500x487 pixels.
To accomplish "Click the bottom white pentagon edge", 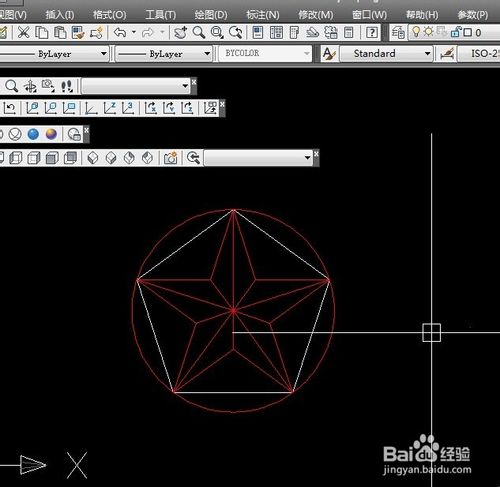I will [x=233, y=392].
